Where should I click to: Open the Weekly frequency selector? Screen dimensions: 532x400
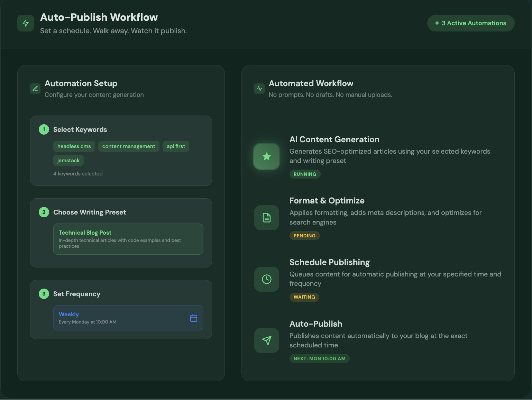128,318
